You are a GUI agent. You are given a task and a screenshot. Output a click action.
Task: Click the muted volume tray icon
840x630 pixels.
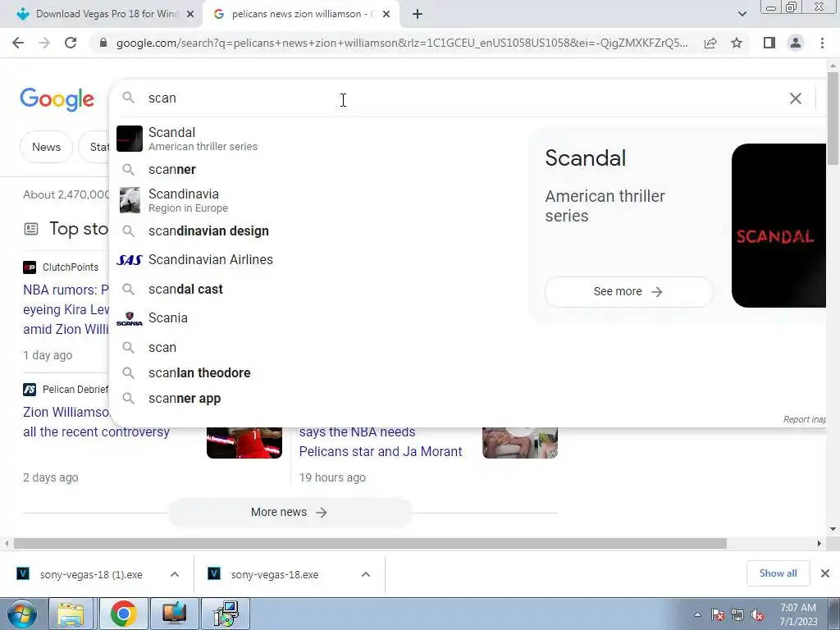(x=757, y=615)
